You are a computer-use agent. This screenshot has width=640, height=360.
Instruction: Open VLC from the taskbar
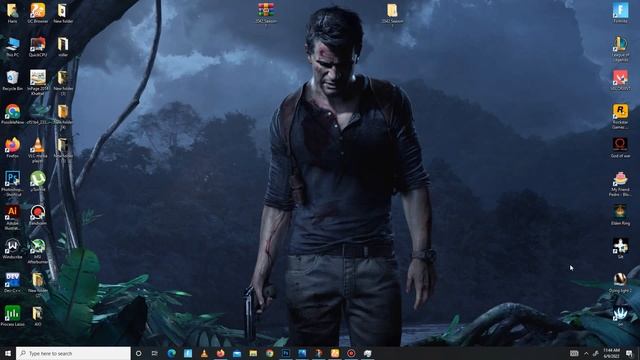coord(204,353)
